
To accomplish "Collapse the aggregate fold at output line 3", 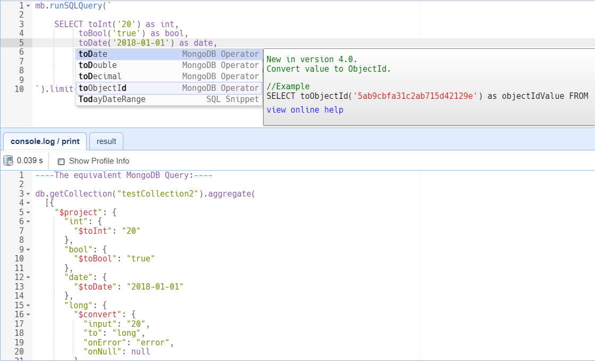I will click(x=28, y=194).
